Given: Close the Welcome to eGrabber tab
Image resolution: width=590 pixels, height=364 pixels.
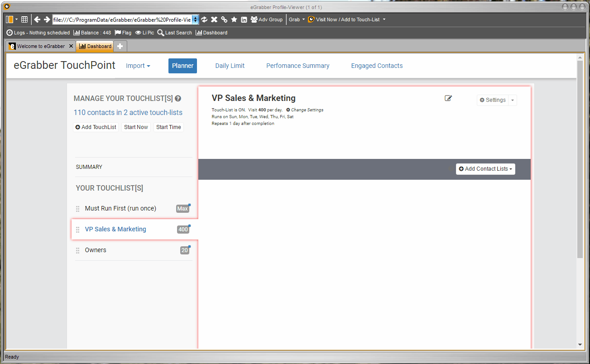Looking at the screenshot, I should pyautogui.click(x=71, y=46).
